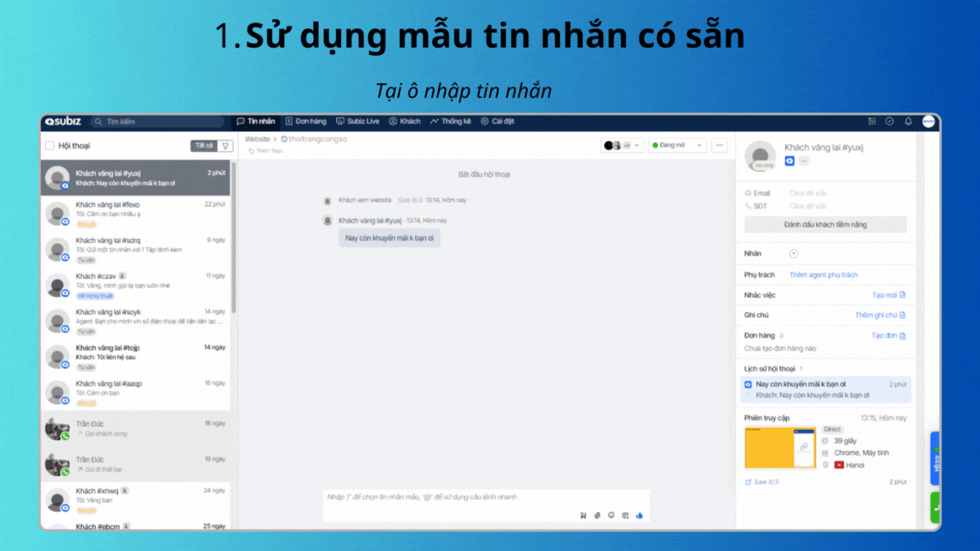
Task: Tick the Hội thoại select-all checkbox
Action: (49, 145)
